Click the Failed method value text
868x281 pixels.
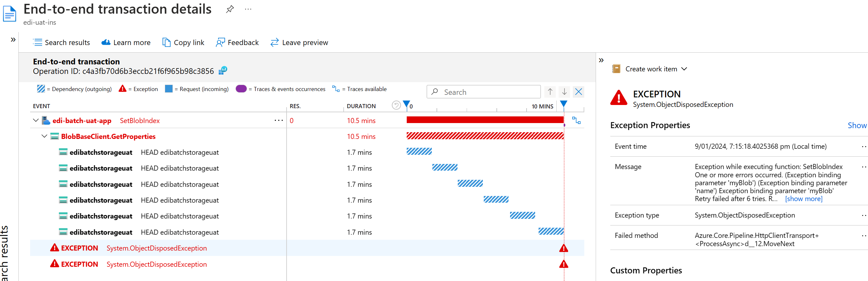[x=756, y=239]
